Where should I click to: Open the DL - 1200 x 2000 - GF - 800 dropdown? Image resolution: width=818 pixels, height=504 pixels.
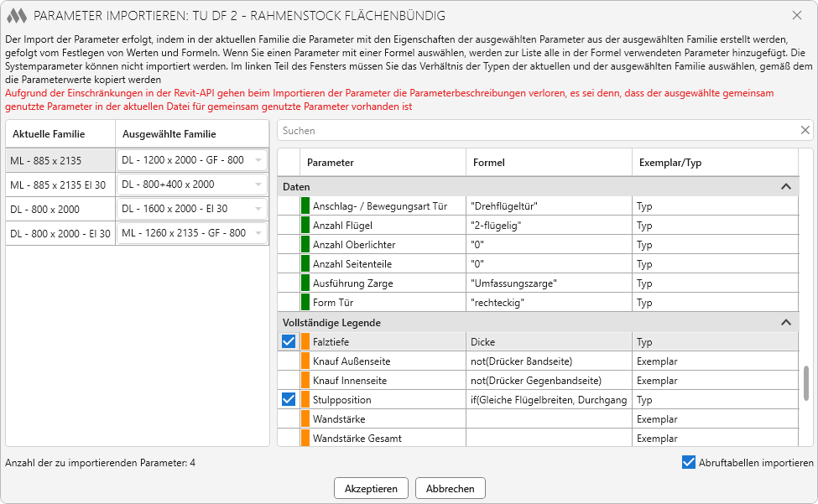(258, 160)
